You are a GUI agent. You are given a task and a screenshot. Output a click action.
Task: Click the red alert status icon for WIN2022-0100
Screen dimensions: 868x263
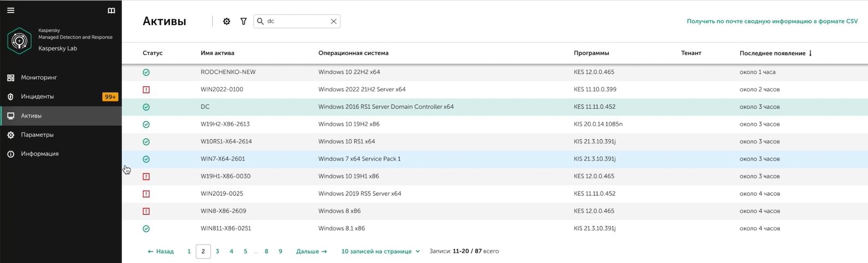coord(146,89)
